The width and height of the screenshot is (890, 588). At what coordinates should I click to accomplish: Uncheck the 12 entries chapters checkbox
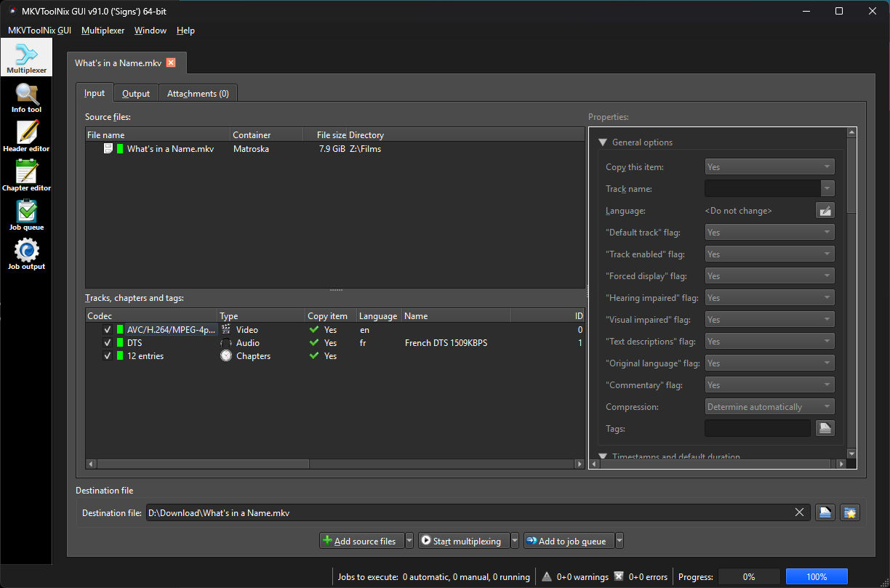(x=108, y=356)
